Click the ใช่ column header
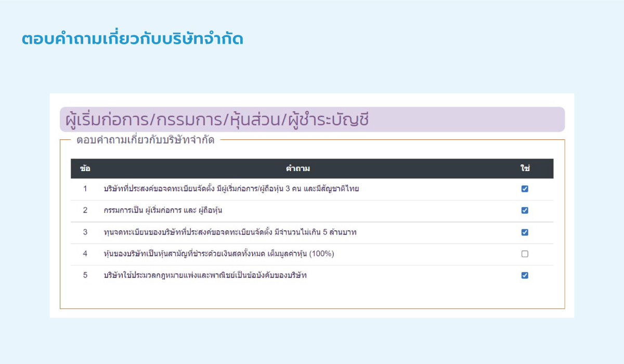Screen dimensions: 624x364 click(525, 169)
